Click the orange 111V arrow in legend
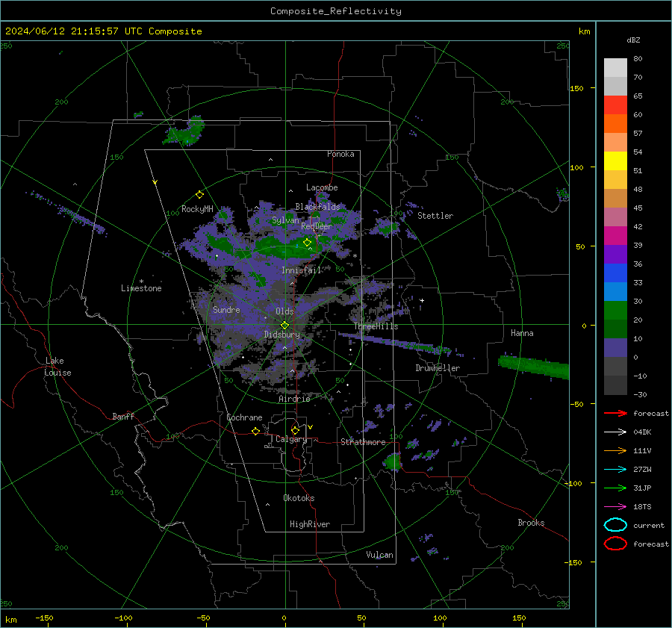 (x=615, y=450)
